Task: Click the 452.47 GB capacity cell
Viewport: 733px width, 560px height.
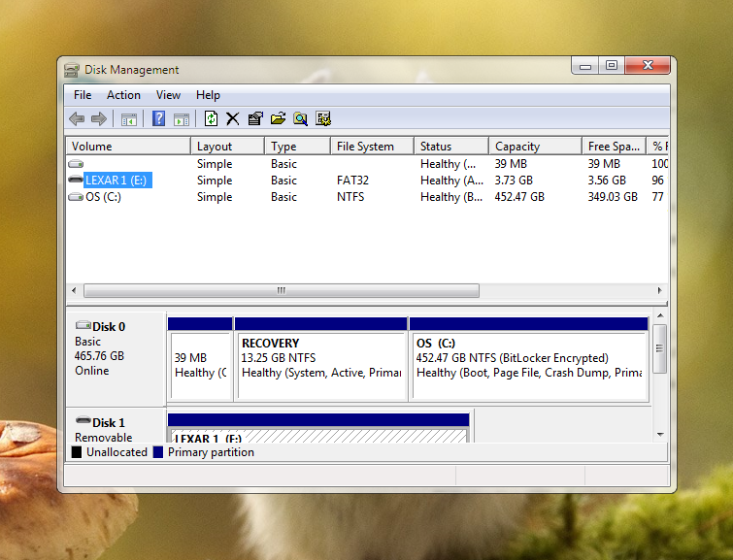Action: coord(519,197)
